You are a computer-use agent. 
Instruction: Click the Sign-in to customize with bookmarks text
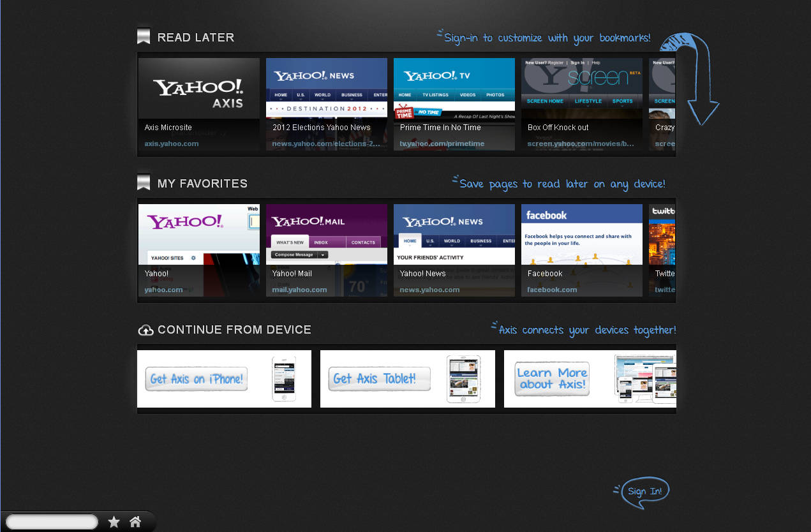coord(547,38)
